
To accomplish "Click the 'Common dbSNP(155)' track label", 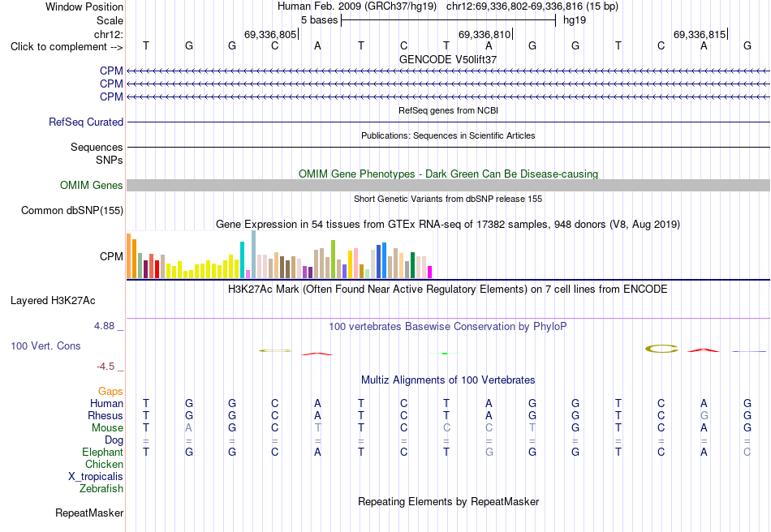I will click(71, 210).
